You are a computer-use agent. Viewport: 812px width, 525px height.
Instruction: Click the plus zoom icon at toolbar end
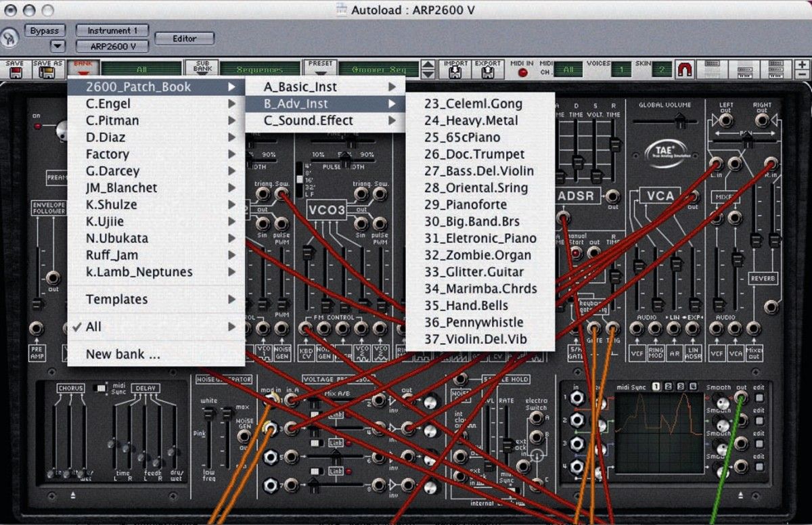[x=803, y=65]
